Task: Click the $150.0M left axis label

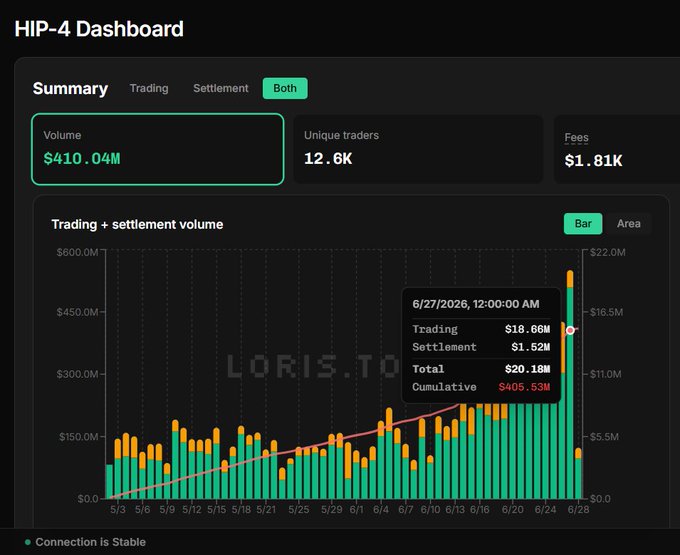Action: point(78,437)
